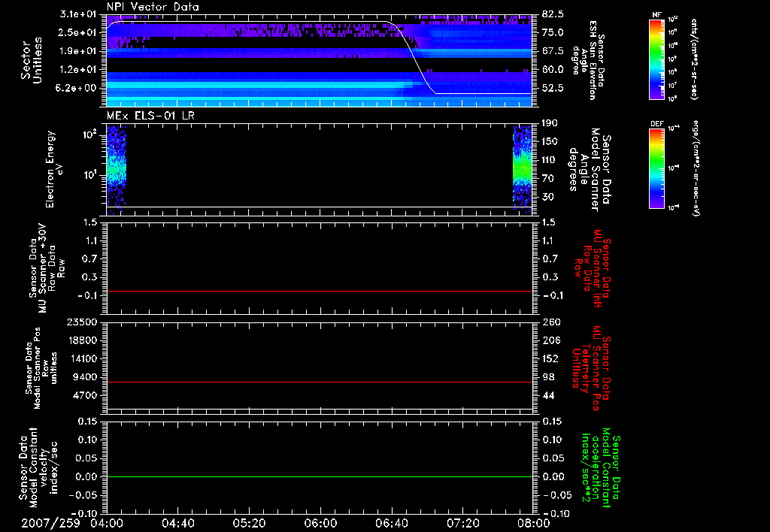The image size is (770, 532).
Task: Click the electron burst near 04:00
Action: pyautogui.click(x=117, y=169)
